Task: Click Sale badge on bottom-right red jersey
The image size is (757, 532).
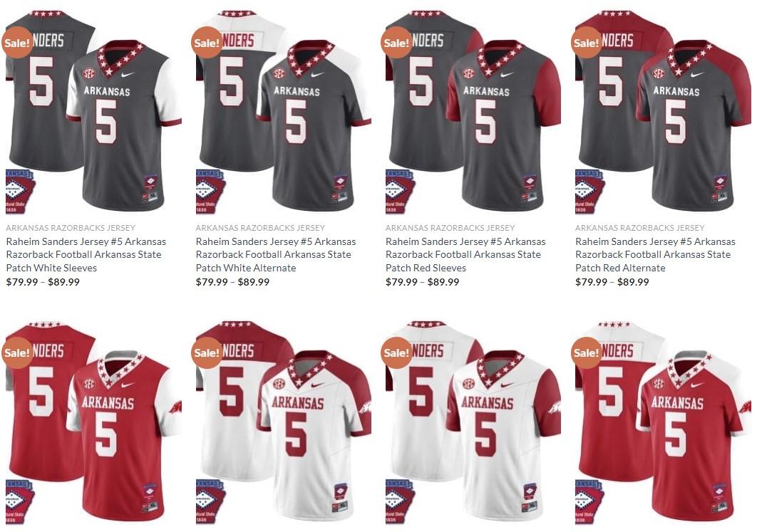Action: 587,353
